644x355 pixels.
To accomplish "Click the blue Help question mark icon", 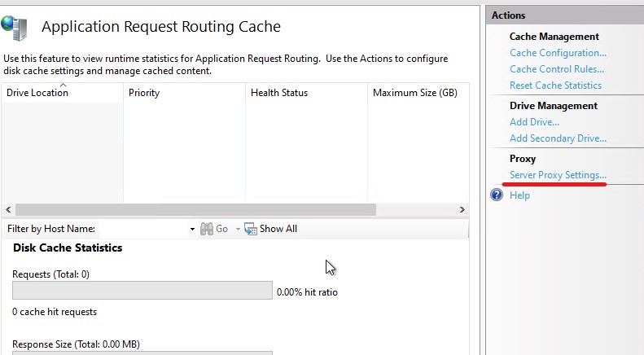I will [497, 195].
